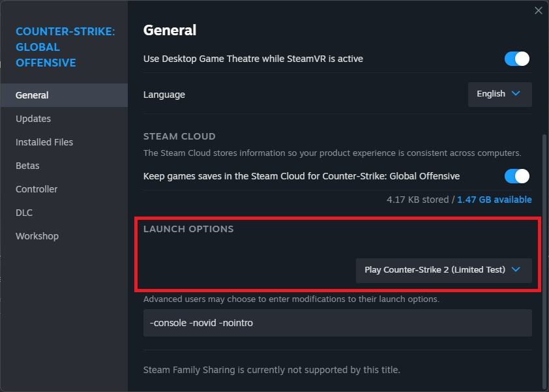Click the LAUNCH OPTIONS section heading
The height and width of the screenshot is (392, 549).
tap(188, 229)
